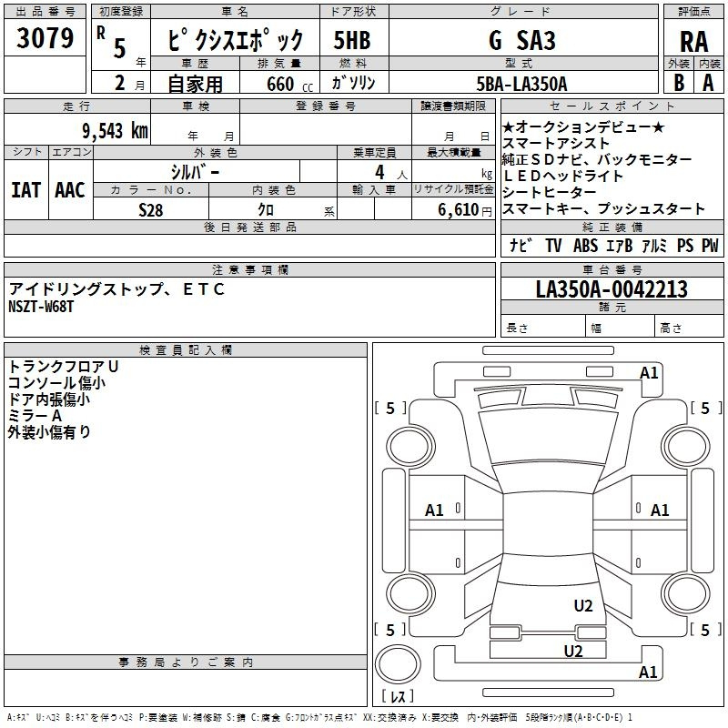Select the A1 mark on left door
728x728 pixels.
(435, 511)
